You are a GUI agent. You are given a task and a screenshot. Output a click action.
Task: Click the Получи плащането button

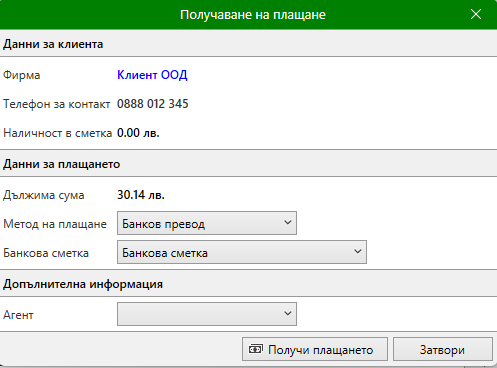pyautogui.click(x=315, y=349)
